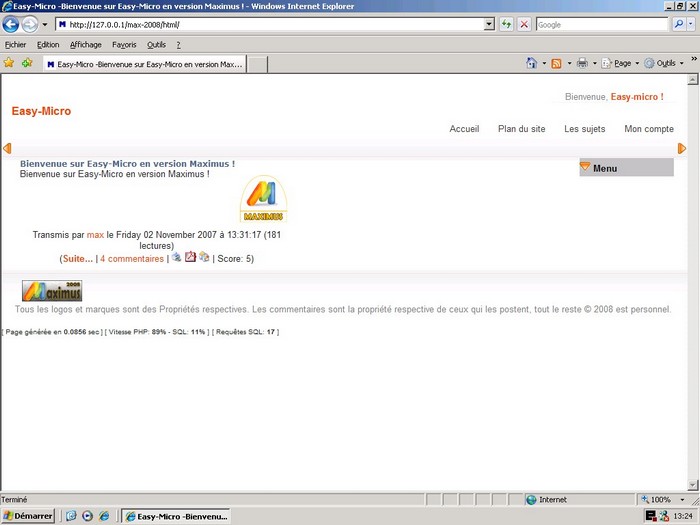Click the PDF export article icon
Image resolution: width=700 pixels, height=525 pixels.
[x=190, y=257]
